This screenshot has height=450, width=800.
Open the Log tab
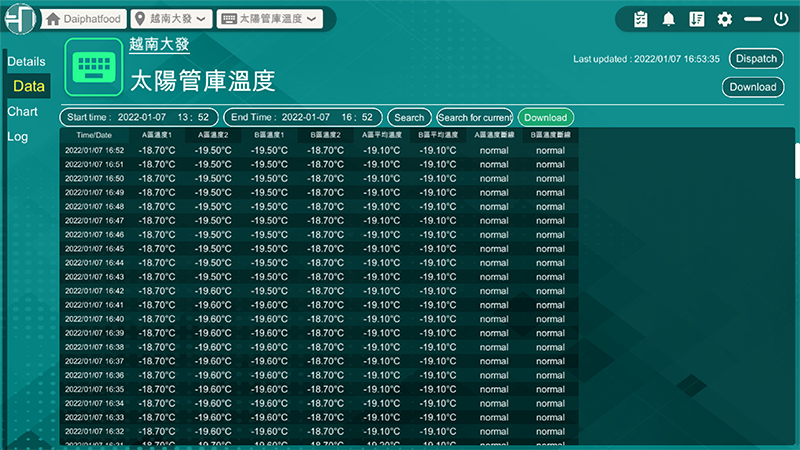(18, 137)
